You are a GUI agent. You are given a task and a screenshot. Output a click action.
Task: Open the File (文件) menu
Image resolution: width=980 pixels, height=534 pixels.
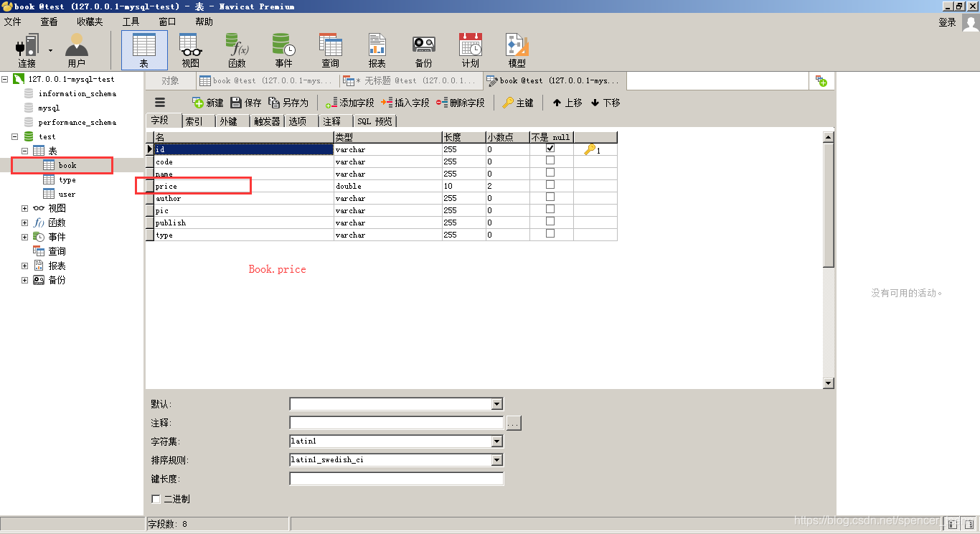point(12,22)
